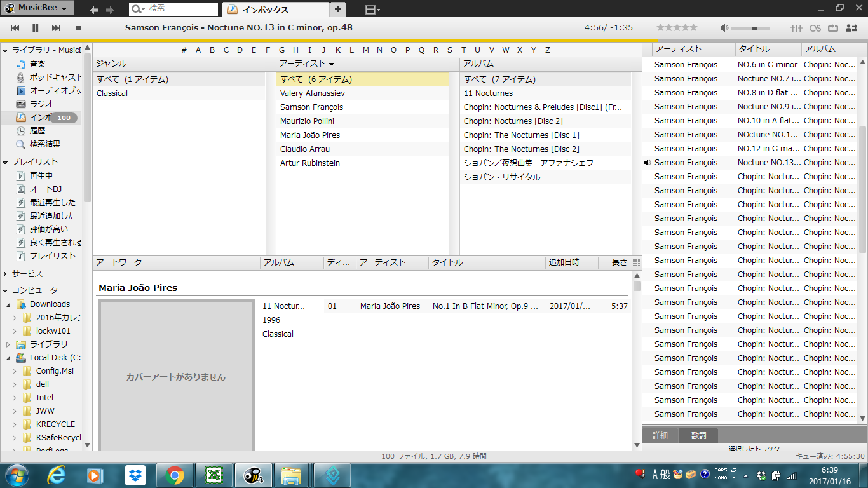Sort by アーティスト column dropdown arrow
Viewport: 868px width, 488px height.
click(x=332, y=64)
